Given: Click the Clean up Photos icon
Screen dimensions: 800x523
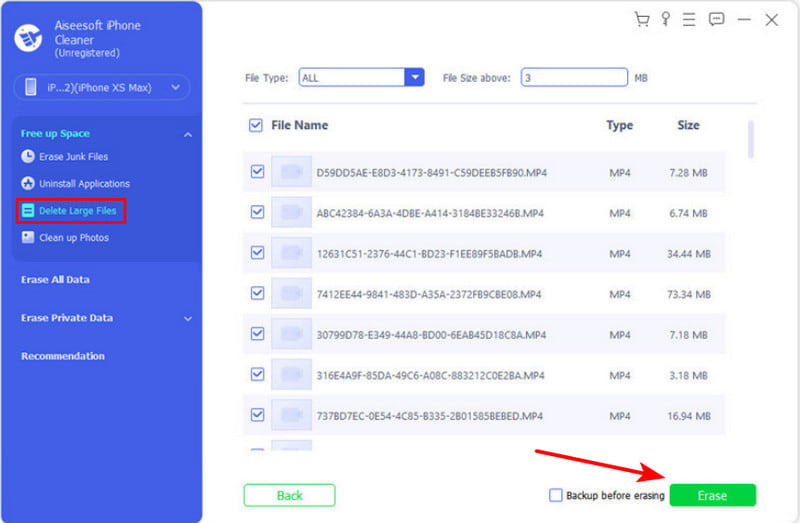Looking at the screenshot, I should coord(28,238).
